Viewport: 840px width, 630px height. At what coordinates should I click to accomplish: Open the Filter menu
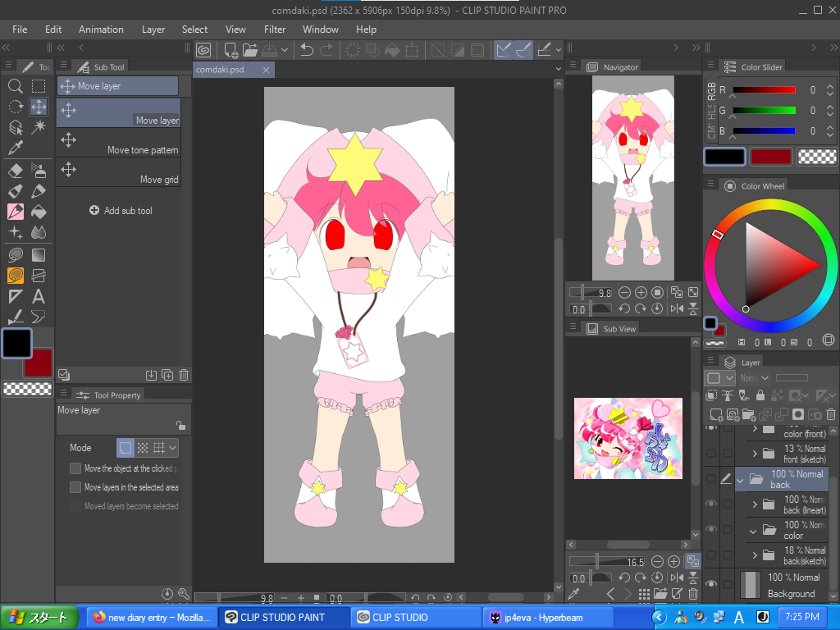click(275, 30)
